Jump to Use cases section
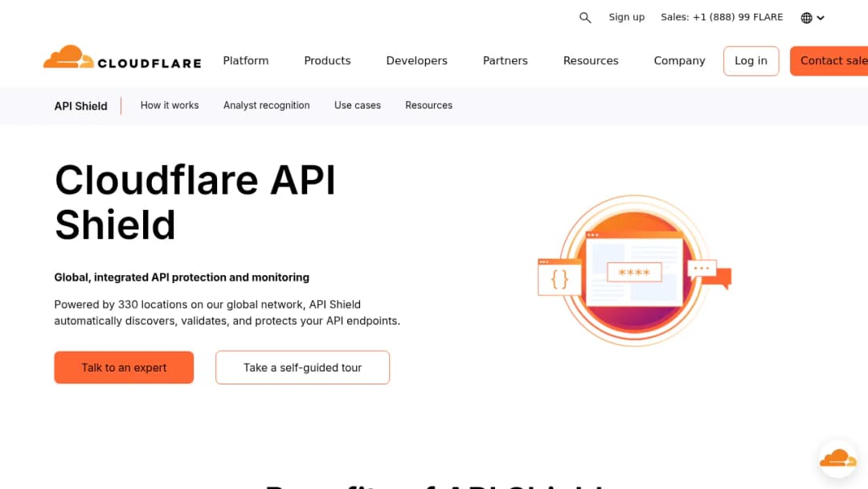 pos(357,105)
